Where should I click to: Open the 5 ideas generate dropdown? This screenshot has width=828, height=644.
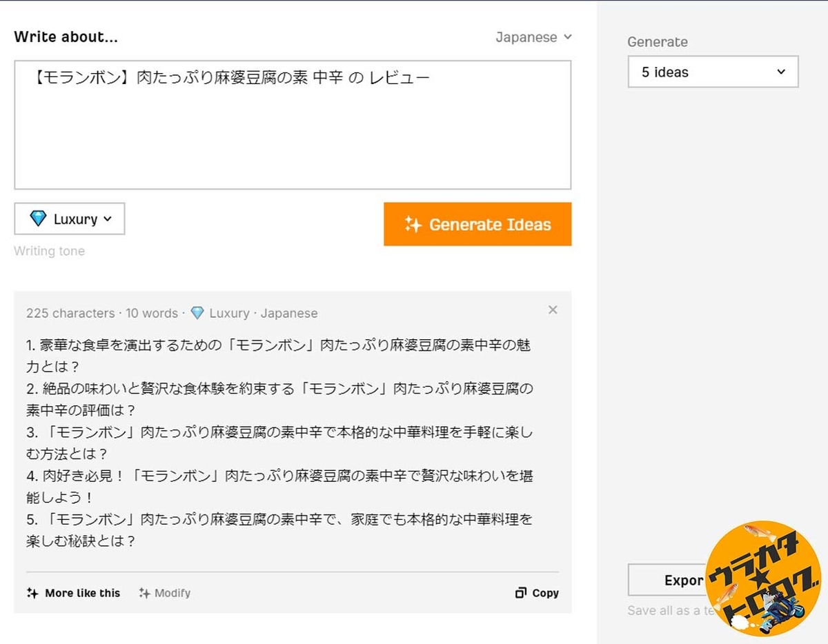[x=713, y=72]
